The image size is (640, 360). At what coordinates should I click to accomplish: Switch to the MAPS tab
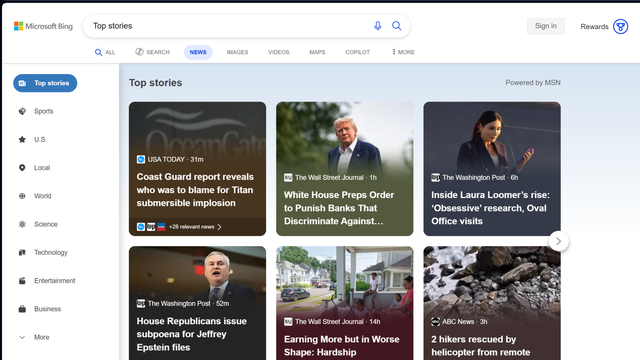point(317,52)
